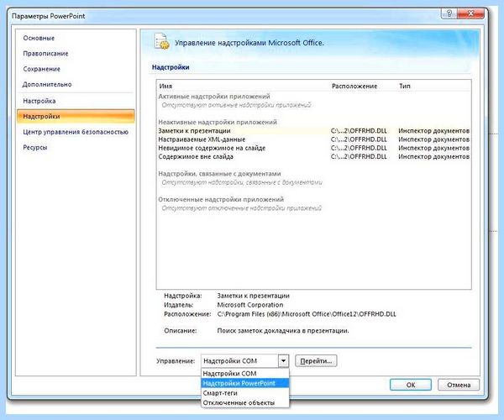This screenshot has width=504, height=420.
Task: Confirm with the OK button
Action: coord(411,385)
